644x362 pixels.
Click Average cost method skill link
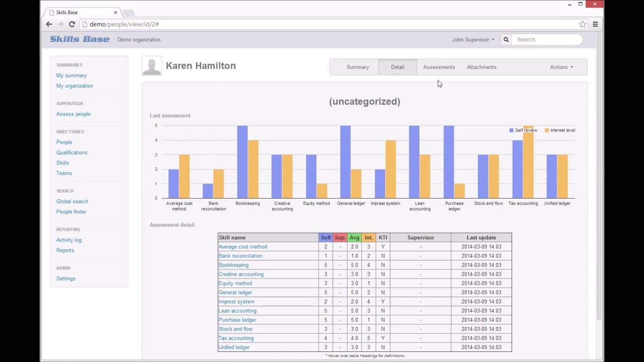tap(243, 247)
